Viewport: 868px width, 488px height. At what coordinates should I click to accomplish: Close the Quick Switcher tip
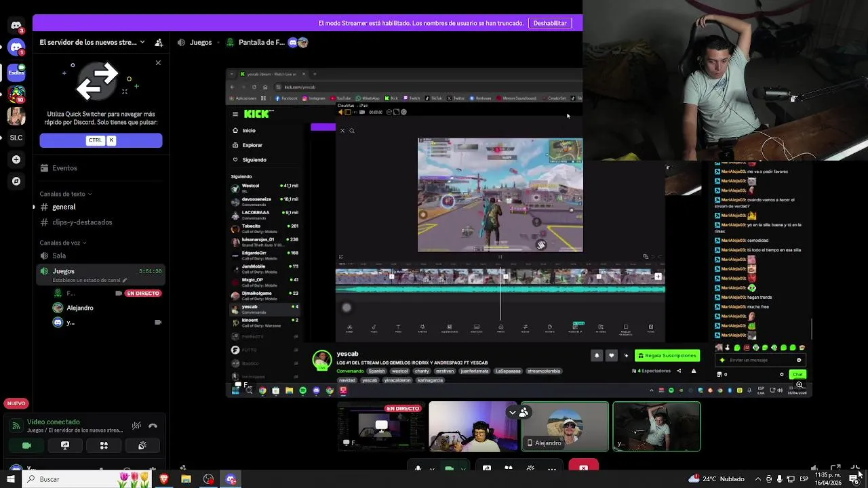(x=158, y=63)
